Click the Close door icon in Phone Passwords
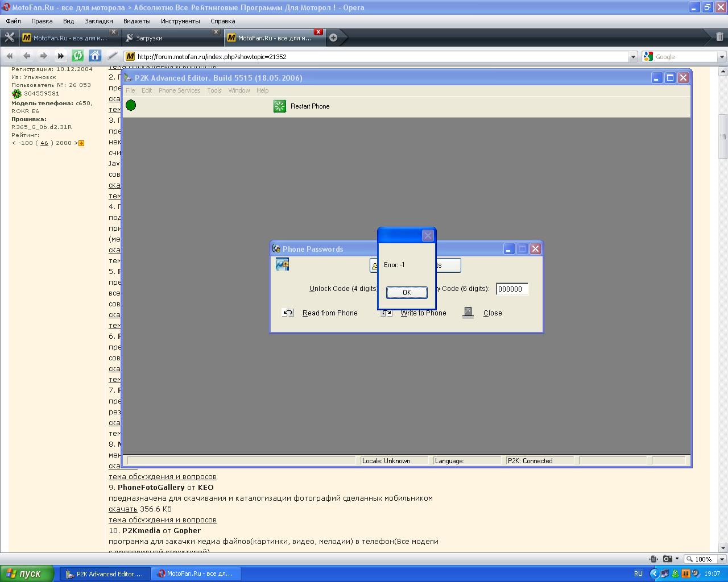This screenshot has width=728, height=582. [468, 312]
